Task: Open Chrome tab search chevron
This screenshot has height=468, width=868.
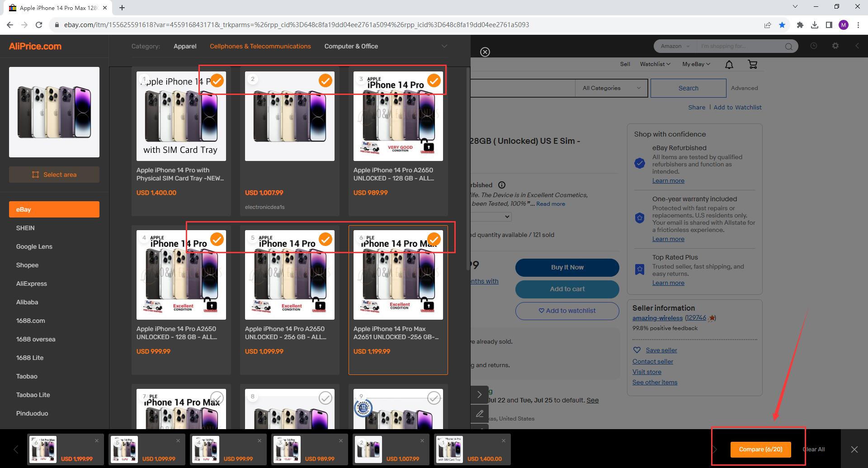Action: point(795,7)
